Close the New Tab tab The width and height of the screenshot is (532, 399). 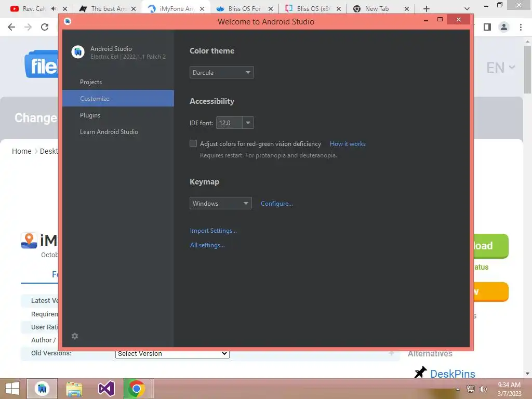(407, 9)
